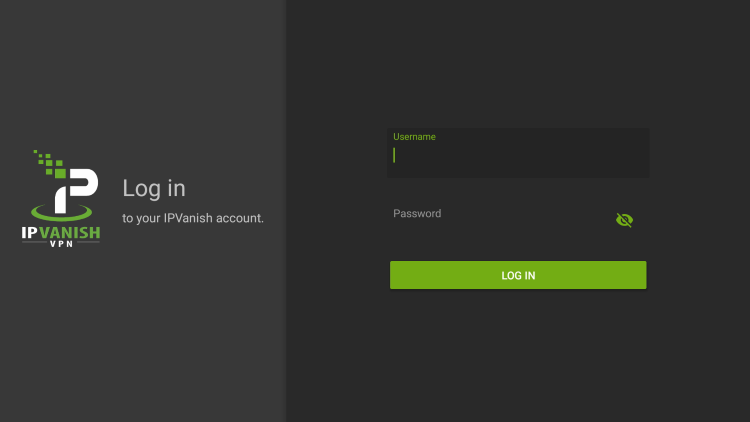Focus the Username input field
750x422 pixels.
tap(518, 153)
